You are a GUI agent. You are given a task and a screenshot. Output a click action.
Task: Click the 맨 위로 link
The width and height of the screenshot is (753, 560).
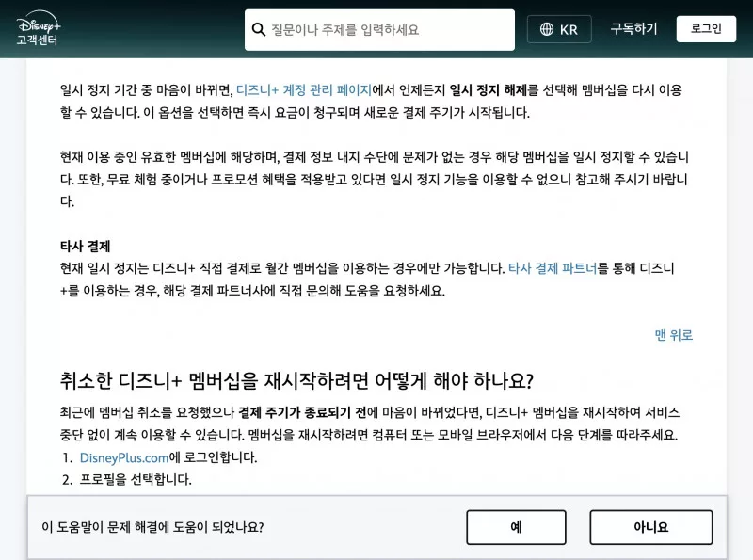click(674, 335)
